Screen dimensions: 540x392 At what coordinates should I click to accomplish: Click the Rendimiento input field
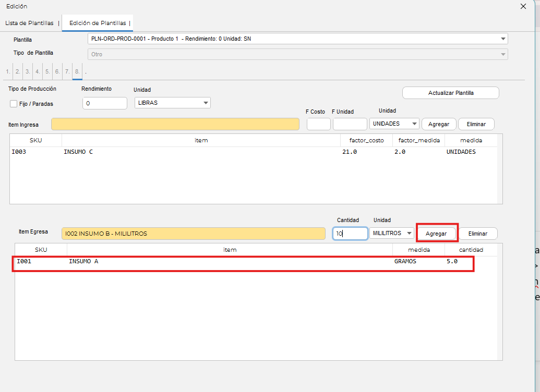pos(104,103)
